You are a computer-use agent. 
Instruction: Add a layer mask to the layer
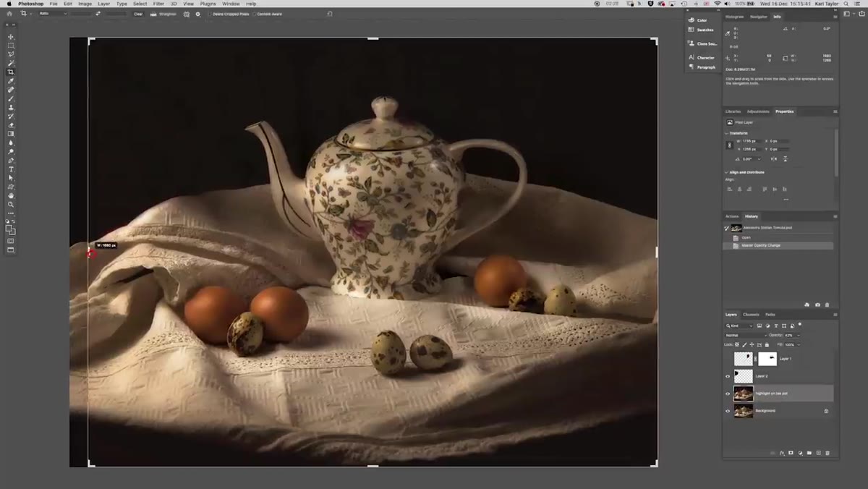(x=791, y=453)
